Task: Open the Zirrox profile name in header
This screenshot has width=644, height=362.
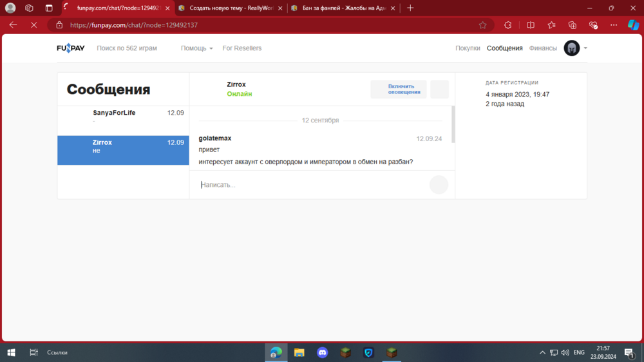Action: (236, 84)
